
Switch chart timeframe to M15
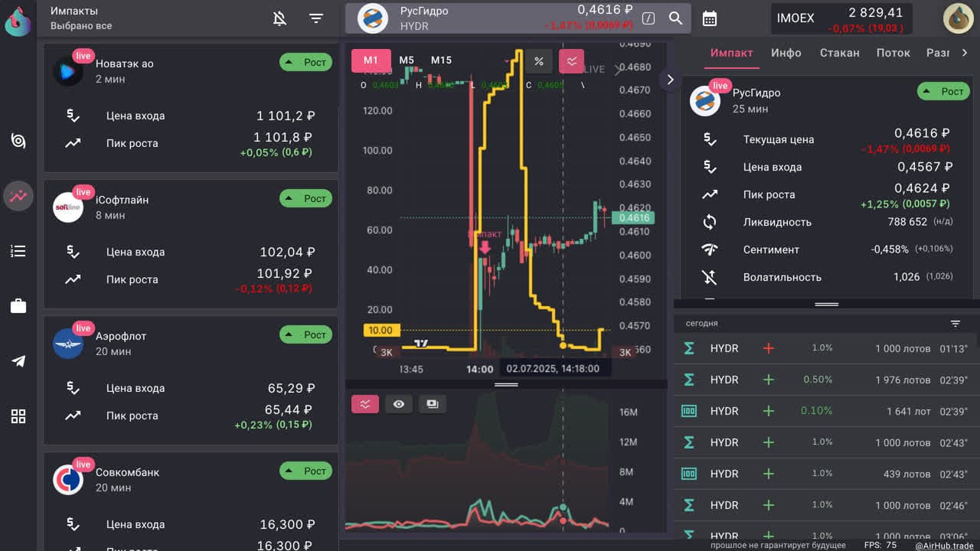441,60
